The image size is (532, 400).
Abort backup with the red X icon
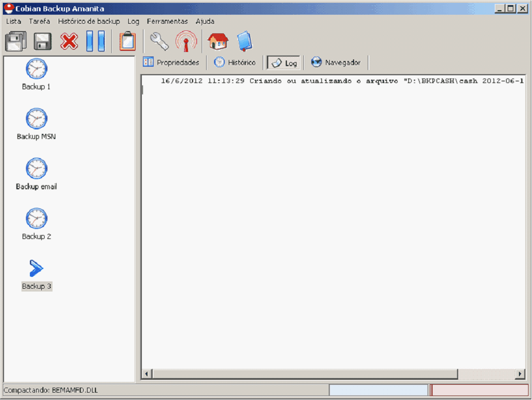[69, 41]
